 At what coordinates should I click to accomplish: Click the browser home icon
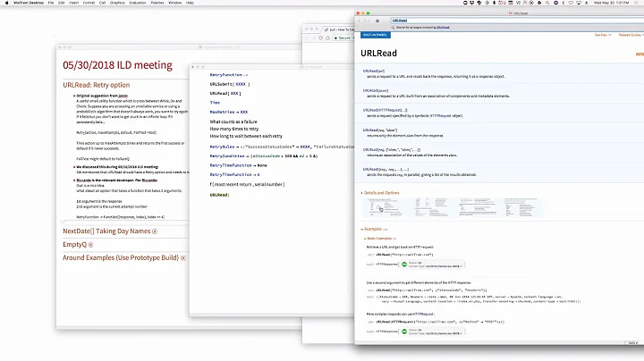pos(327,38)
